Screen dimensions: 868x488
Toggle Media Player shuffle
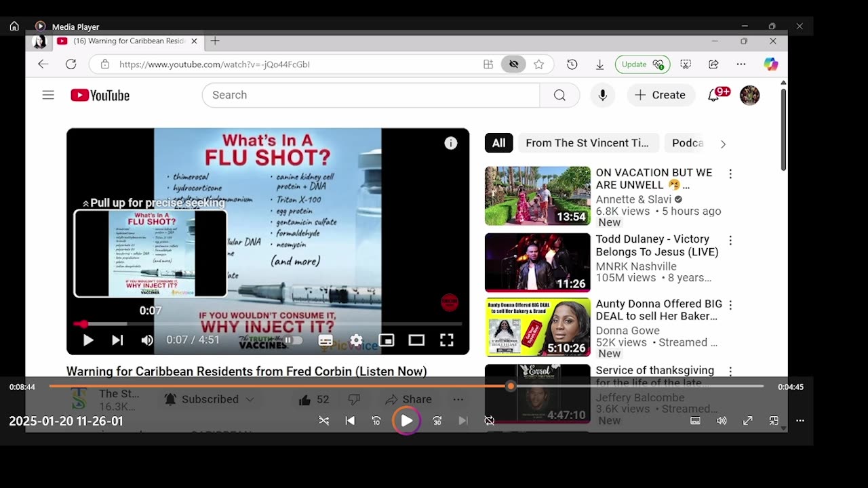coord(324,421)
